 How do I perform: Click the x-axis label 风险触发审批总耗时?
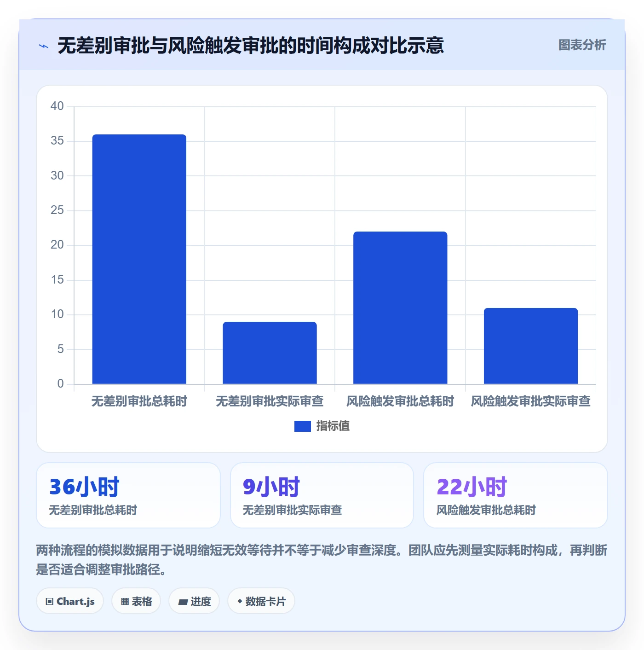click(400, 401)
